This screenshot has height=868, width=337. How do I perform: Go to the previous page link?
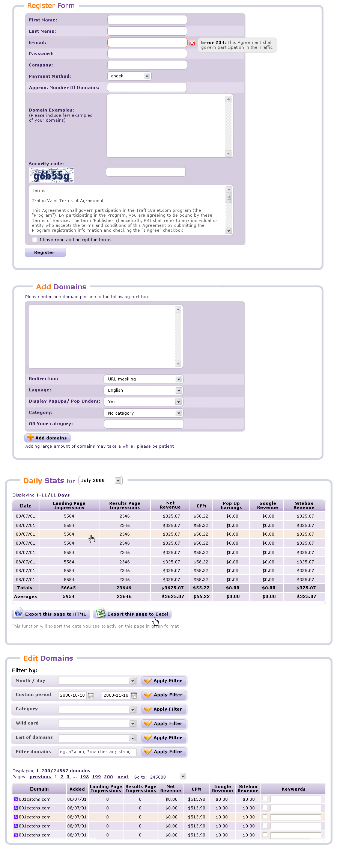40,777
